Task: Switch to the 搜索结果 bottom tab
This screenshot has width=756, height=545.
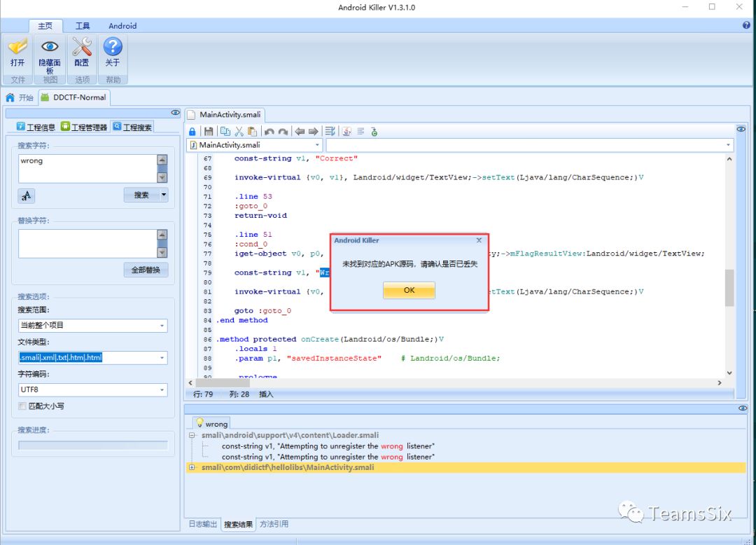Action: (238, 524)
